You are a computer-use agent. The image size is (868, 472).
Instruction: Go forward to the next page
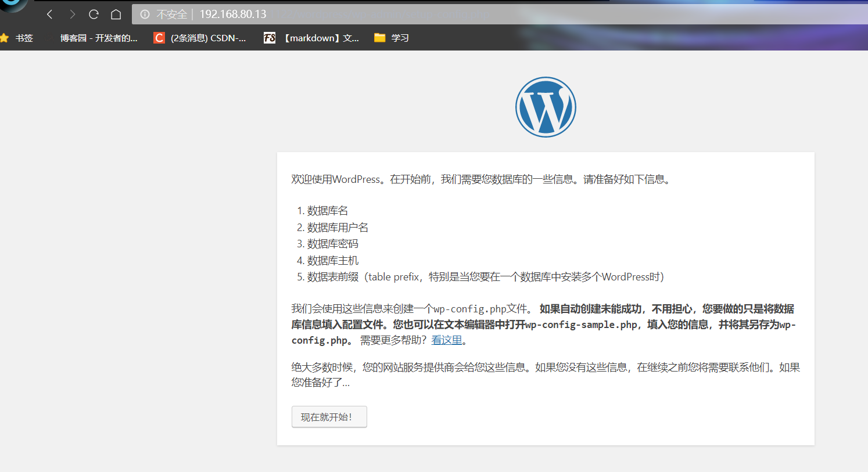coord(72,14)
